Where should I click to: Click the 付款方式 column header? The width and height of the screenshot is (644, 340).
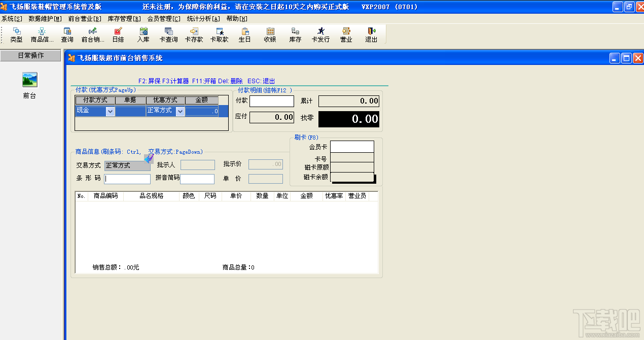click(95, 100)
